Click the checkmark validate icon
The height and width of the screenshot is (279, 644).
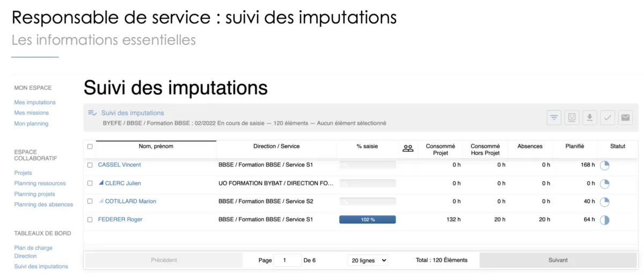click(x=608, y=118)
